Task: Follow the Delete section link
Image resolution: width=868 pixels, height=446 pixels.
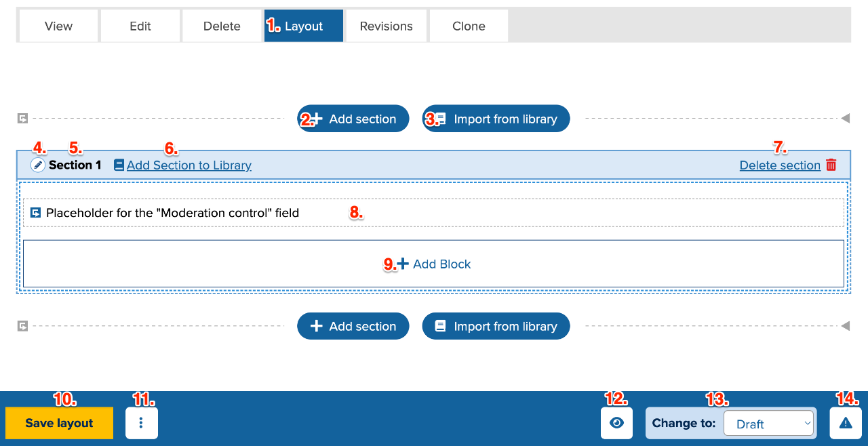Action: tap(780, 165)
